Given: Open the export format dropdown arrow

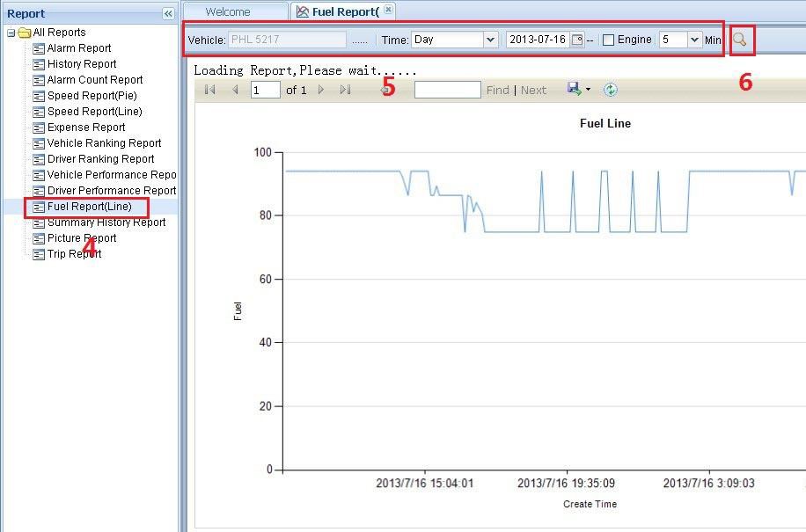Looking at the screenshot, I should point(588,90).
